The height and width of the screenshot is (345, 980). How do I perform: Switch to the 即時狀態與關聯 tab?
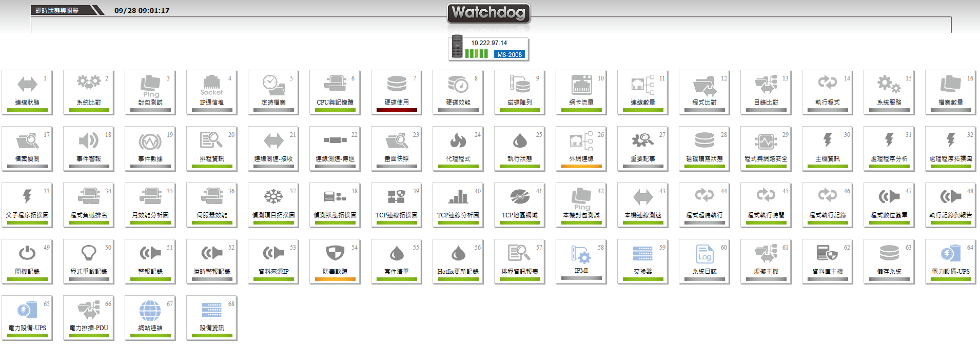(x=57, y=10)
